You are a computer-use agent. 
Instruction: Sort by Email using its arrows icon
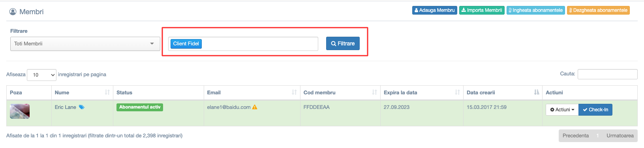(x=294, y=92)
